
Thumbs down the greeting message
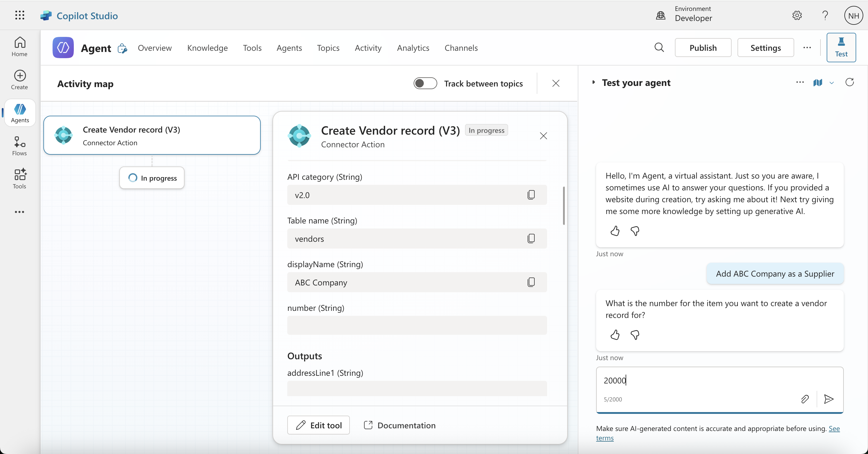pos(635,231)
